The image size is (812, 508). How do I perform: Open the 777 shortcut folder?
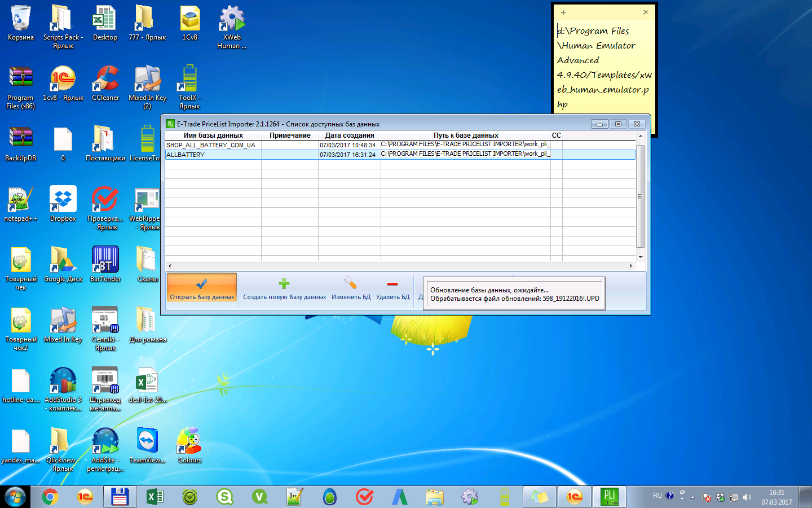tap(147, 24)
